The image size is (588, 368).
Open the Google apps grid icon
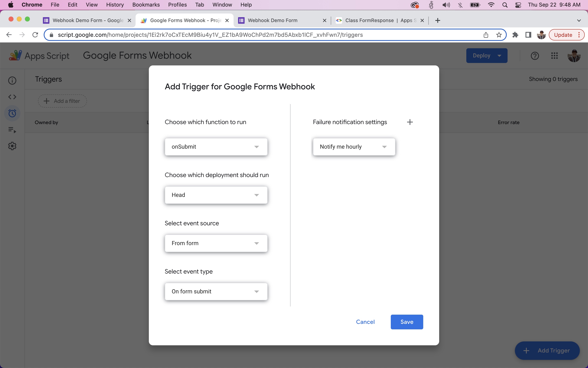point(555,56)
